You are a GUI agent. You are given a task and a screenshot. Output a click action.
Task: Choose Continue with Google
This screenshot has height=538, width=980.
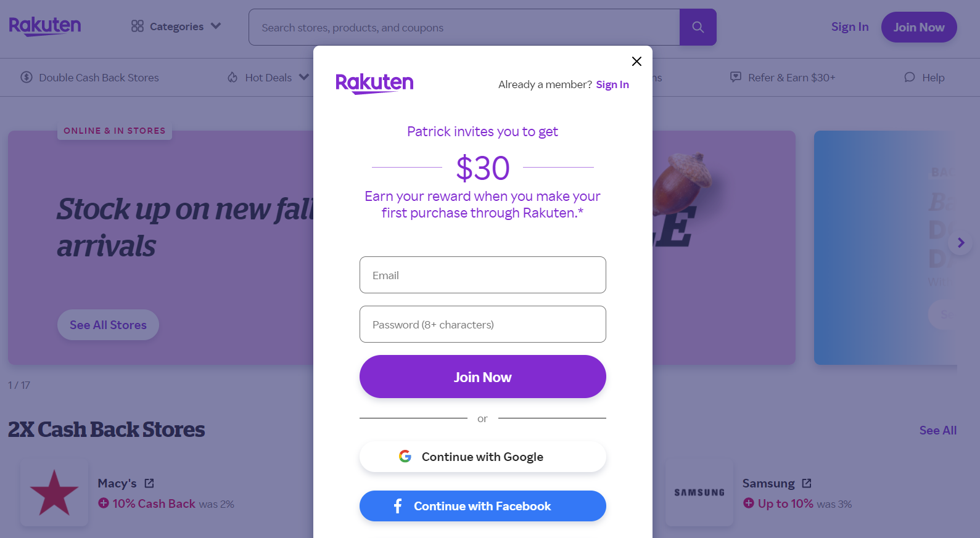pos(483,457)
